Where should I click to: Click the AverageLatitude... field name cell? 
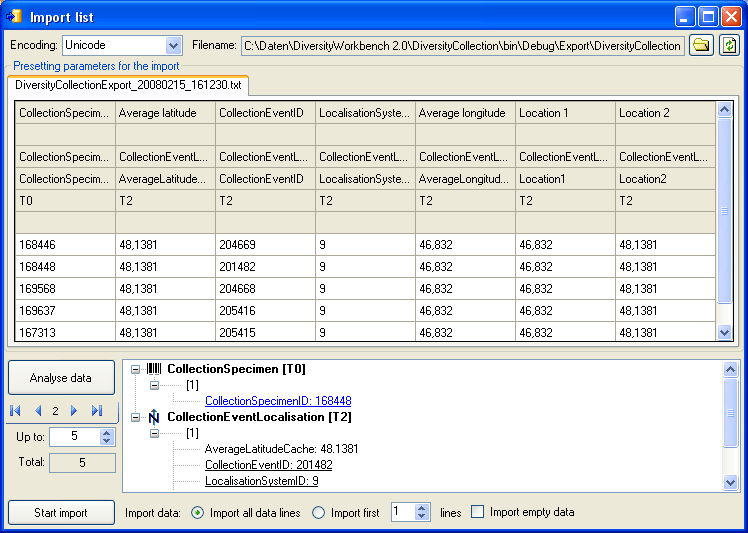click(166, 179)
